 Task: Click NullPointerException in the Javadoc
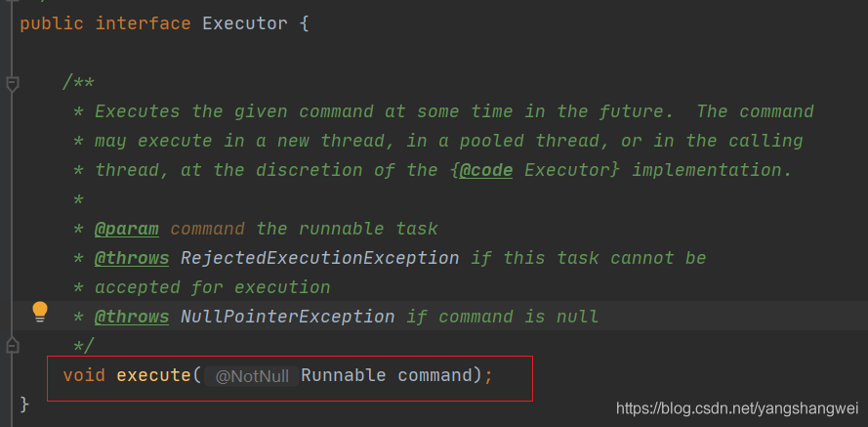coord(288,317)
